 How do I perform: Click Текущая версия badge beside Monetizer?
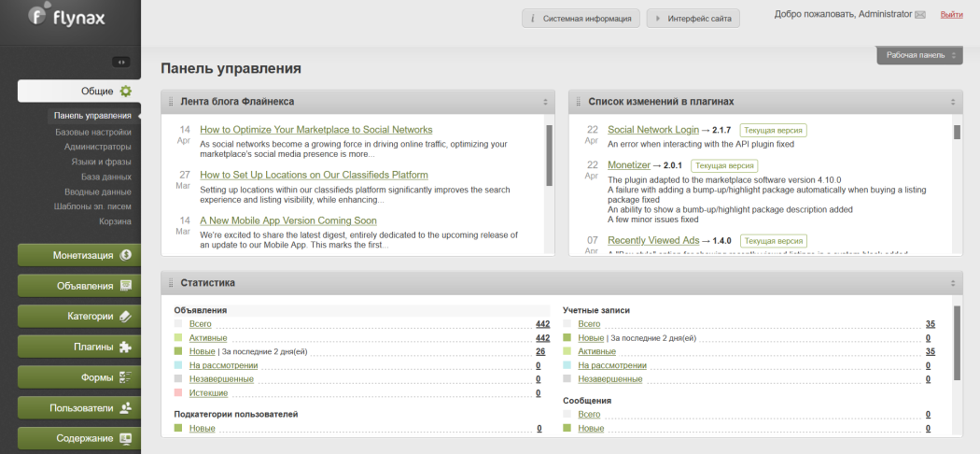click(x=723, y=165)
